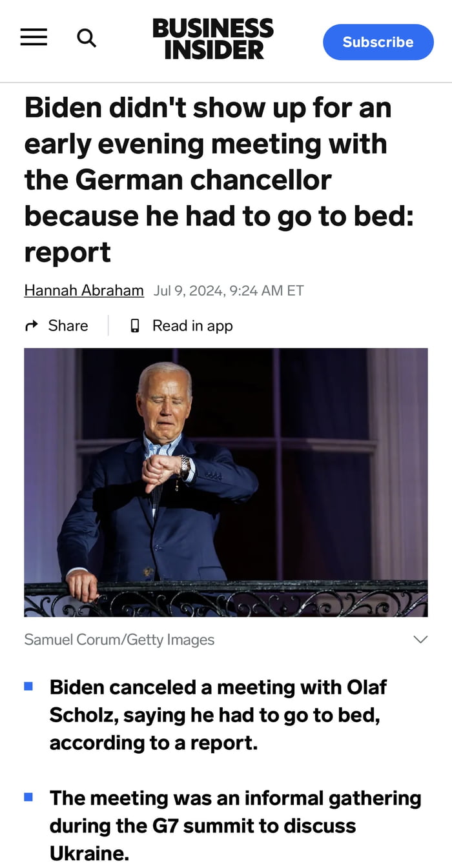Choose the Read in app label
The image size is (452, 868).
click(x=192, y=326)
